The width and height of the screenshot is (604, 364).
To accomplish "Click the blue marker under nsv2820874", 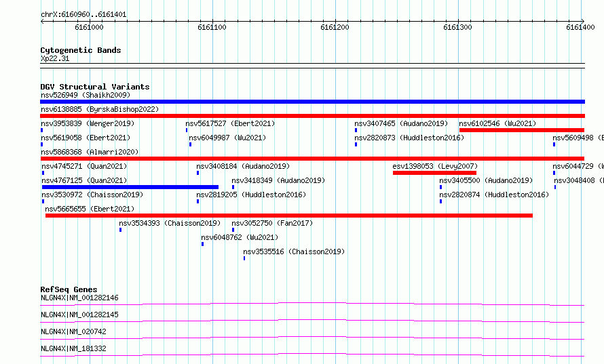I will click(440, 201).
